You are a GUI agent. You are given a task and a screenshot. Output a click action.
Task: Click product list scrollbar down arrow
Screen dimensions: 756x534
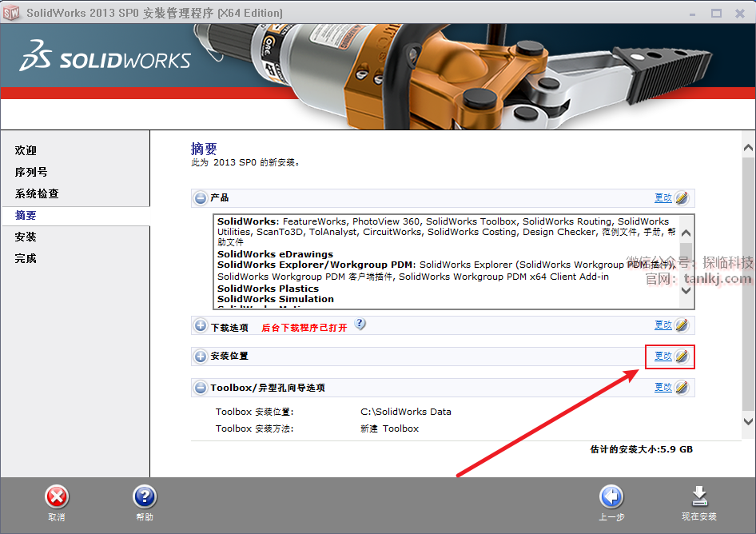(x=686, y=290)
